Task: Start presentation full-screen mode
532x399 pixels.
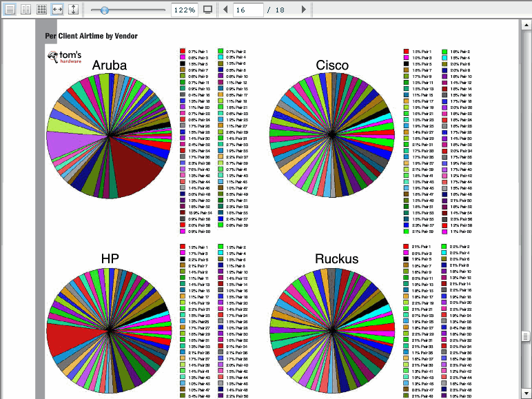Action: click(x=207, y=10)
